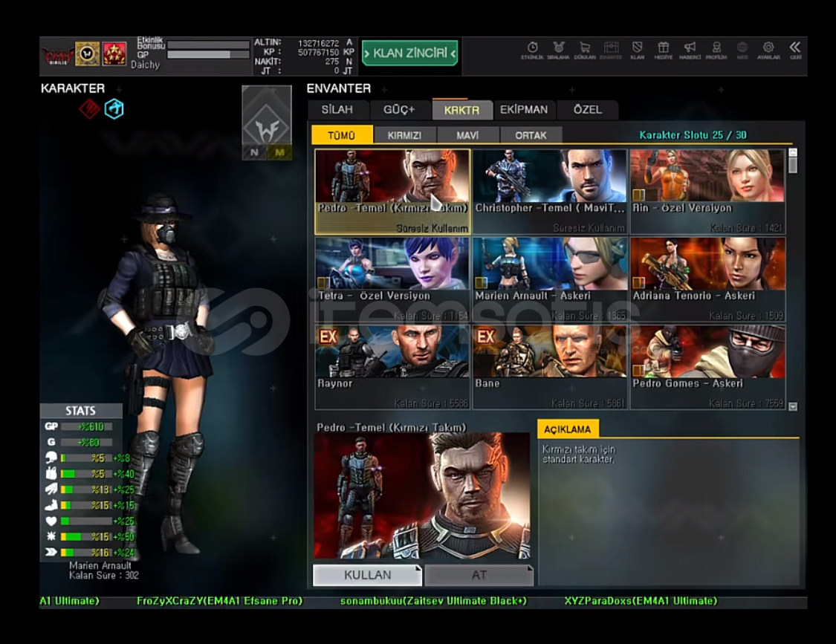Select the blue team character icon
This screenshot has height=644, width=836.
coord(114,109)
